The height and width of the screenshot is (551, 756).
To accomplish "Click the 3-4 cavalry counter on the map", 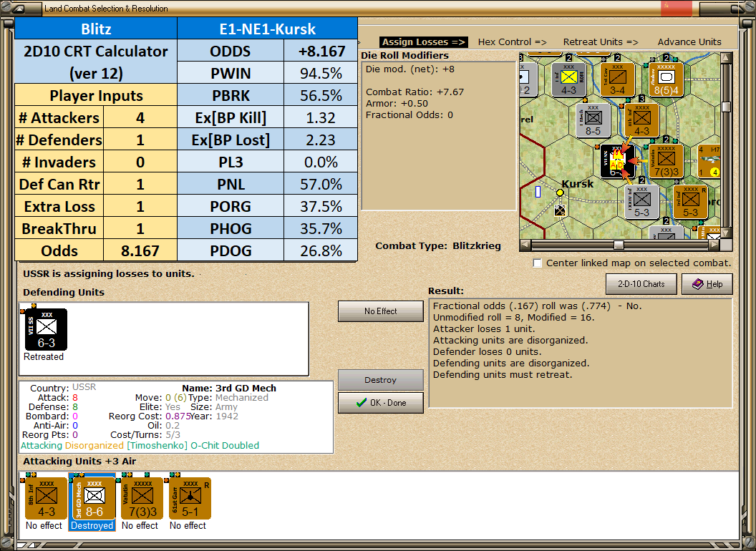I will click(x=617, y=79).
